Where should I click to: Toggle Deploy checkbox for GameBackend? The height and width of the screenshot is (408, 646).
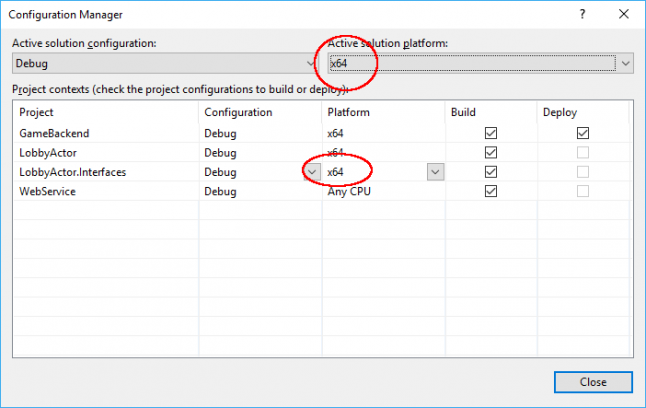pyautogui.click(x=582, y=132)
